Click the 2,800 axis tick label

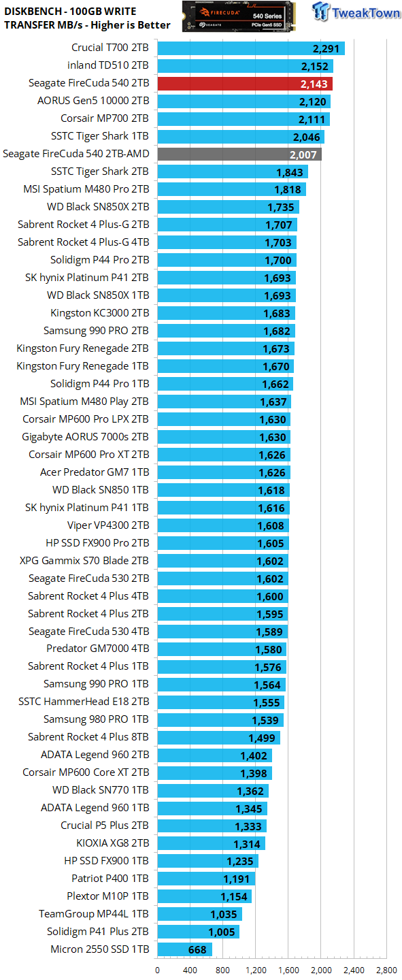[386, 970]
